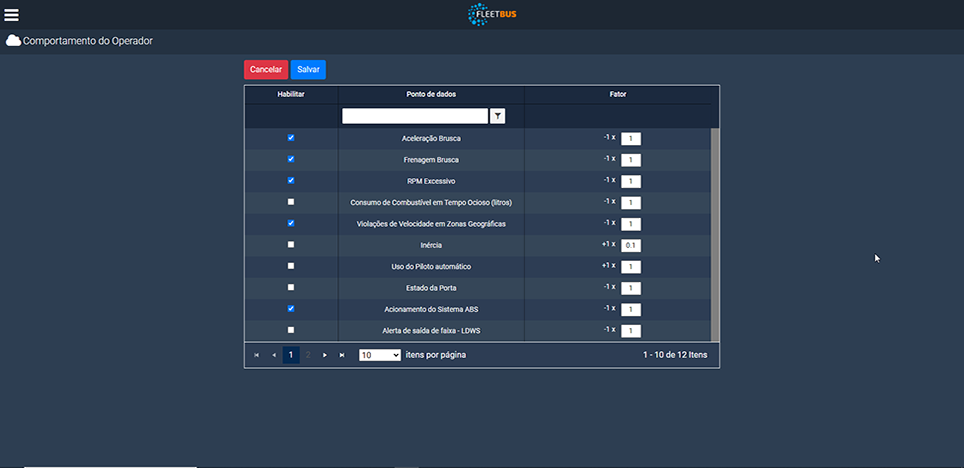Click the Fator field for Frenagem Brusca

(x=631, y=160)
